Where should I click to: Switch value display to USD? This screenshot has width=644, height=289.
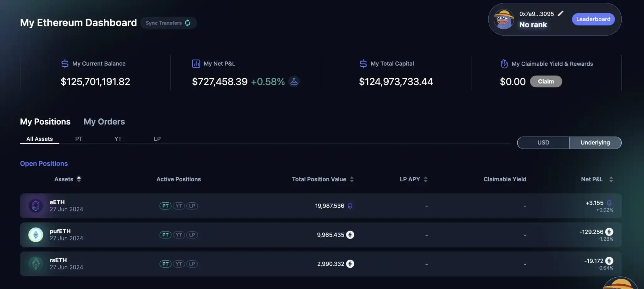(x=543, y=143)
